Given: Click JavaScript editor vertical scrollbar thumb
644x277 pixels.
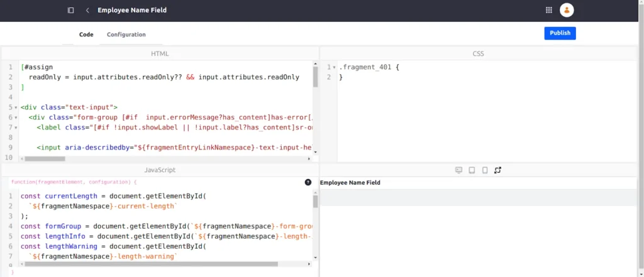Looking at the screenshot, I should click(316, 202).
